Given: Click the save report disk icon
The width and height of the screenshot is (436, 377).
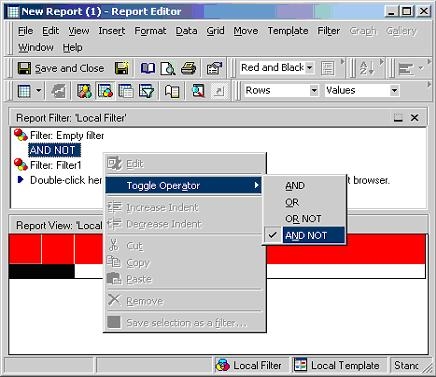Looking at the screenshot, I should point(122,68).
